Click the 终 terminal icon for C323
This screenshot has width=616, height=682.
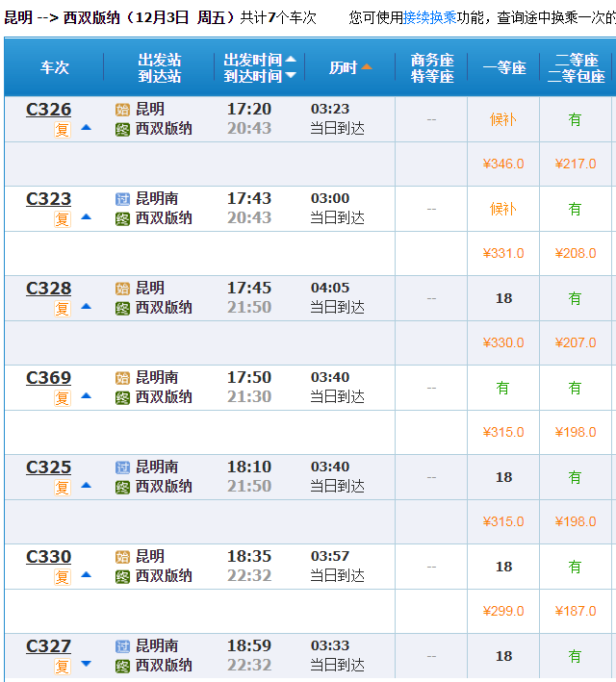pos(122,219)
